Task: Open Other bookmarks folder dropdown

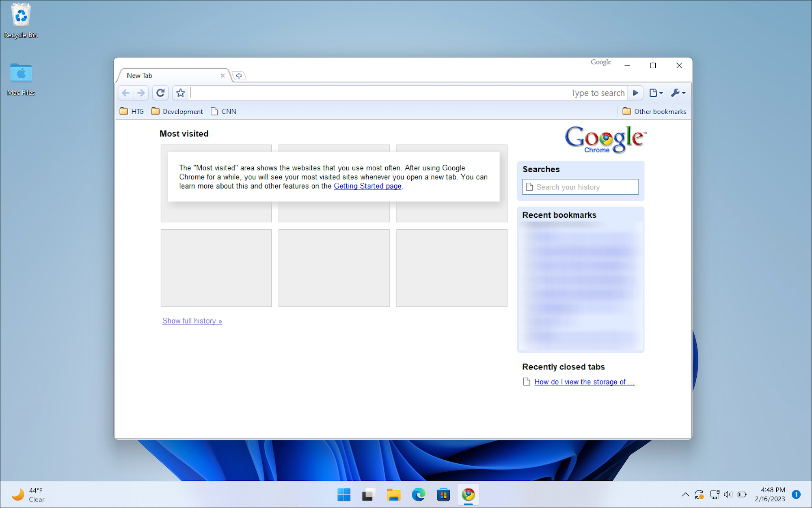Action: click(654, 111)
